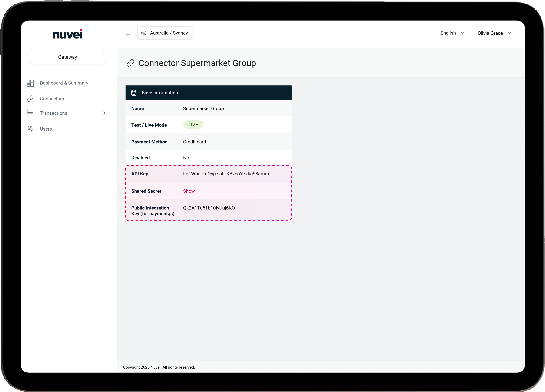Click the Credit card payment method value
The width and height of the screenshot is (545, 392).
point(194,142)
